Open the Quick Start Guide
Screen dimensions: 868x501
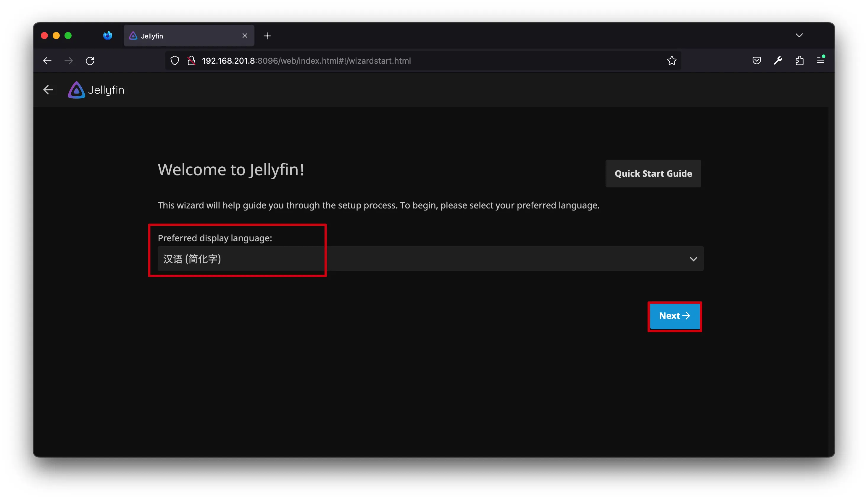tap(653, 174)
